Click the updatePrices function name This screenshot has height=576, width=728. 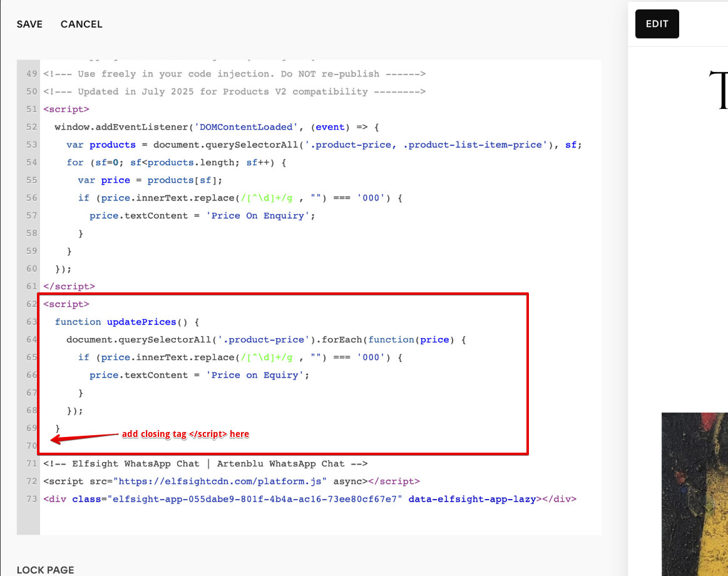(141, 322)
